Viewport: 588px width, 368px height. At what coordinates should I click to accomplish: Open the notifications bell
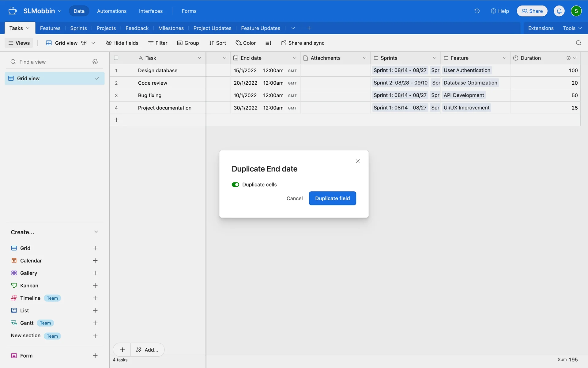(x=559, y=11)
